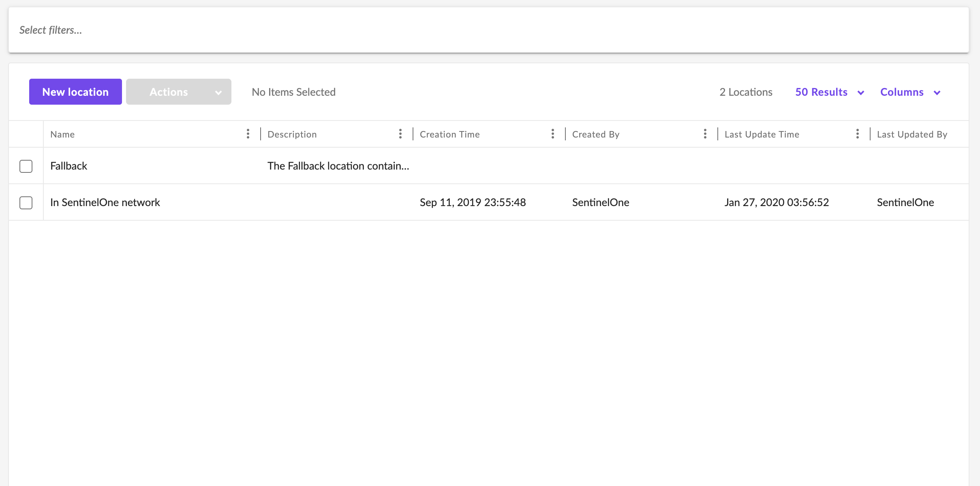Click the Fallback location description text
The height and width of the screenshot is (486, 980).
tap(338, 166)
